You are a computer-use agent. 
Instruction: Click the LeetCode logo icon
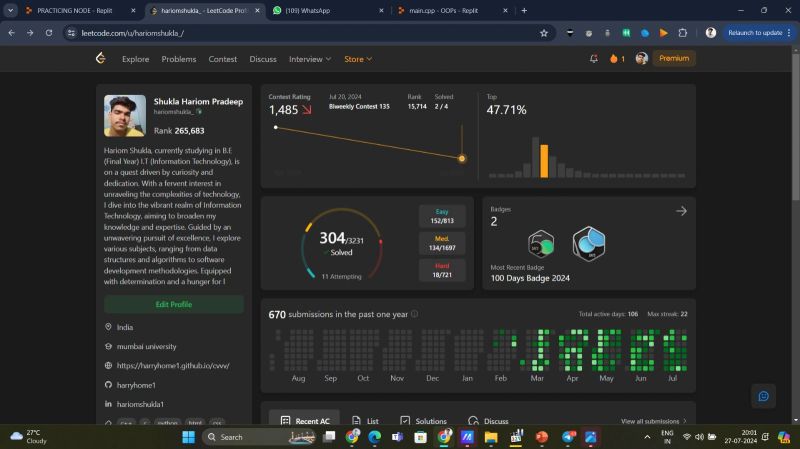101,58
